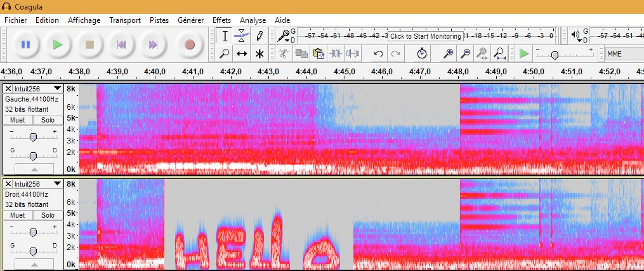
Task: Adjust gain slider on Droit track
Action: tap(33, 233)
